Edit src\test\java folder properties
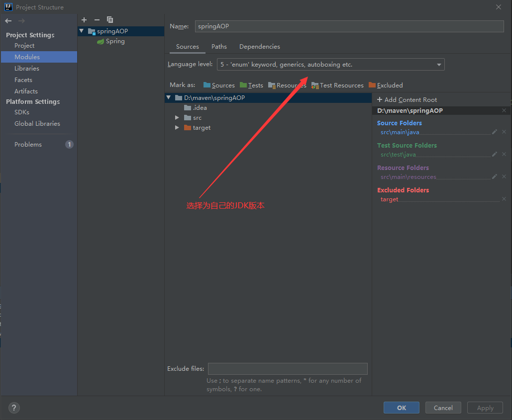The width and height of the screenshot is (512, 420). tap(495, 154)
